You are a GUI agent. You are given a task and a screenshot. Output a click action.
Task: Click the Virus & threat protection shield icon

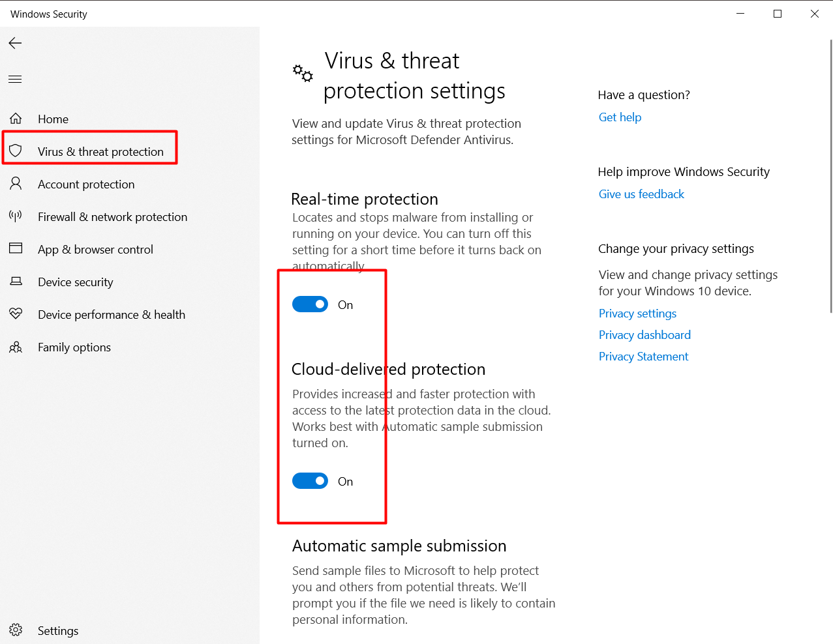click(16, 151)
